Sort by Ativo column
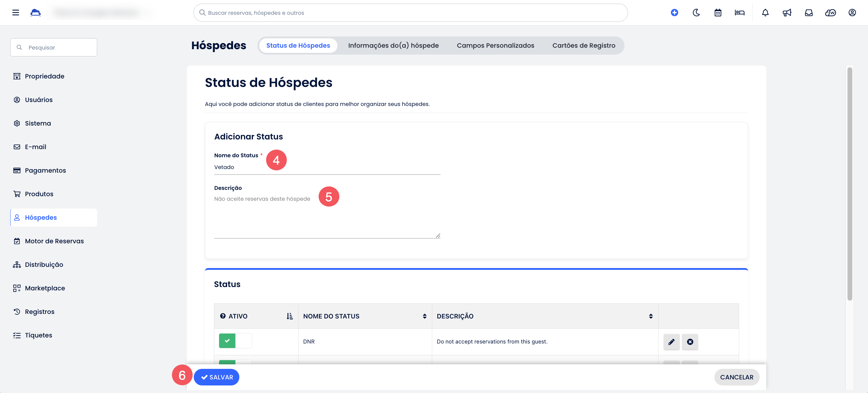Viewport: 868px width, 393px height. pyautogui.click(x=289, y=316)
